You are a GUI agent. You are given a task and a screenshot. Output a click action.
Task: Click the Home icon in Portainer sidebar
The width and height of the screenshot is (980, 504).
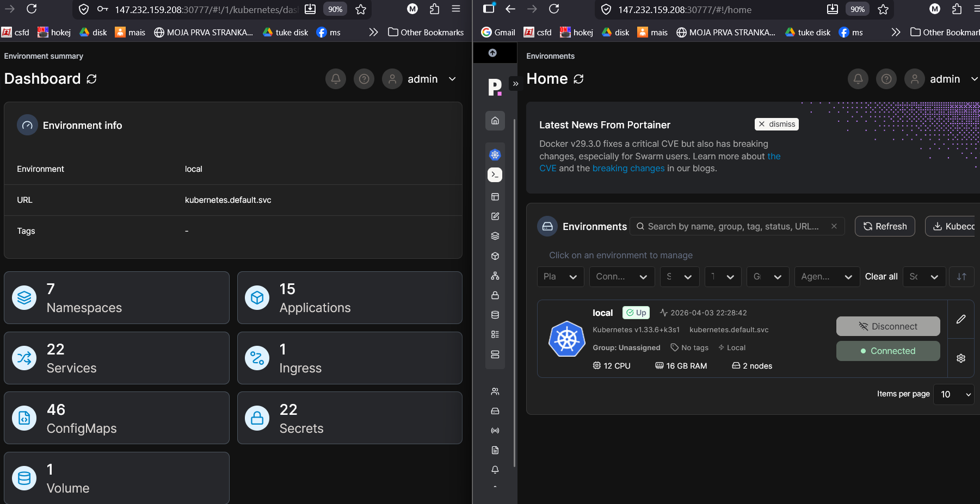[x=495, y=121]
